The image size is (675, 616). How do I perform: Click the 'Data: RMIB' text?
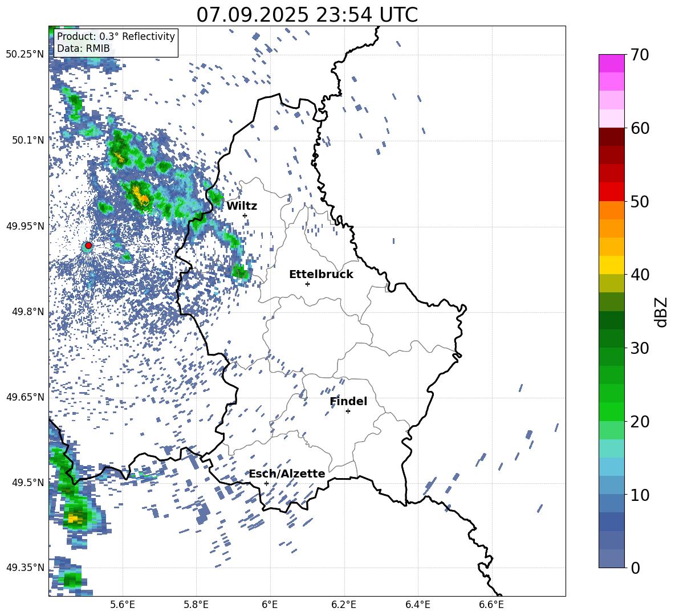point(84,48)
